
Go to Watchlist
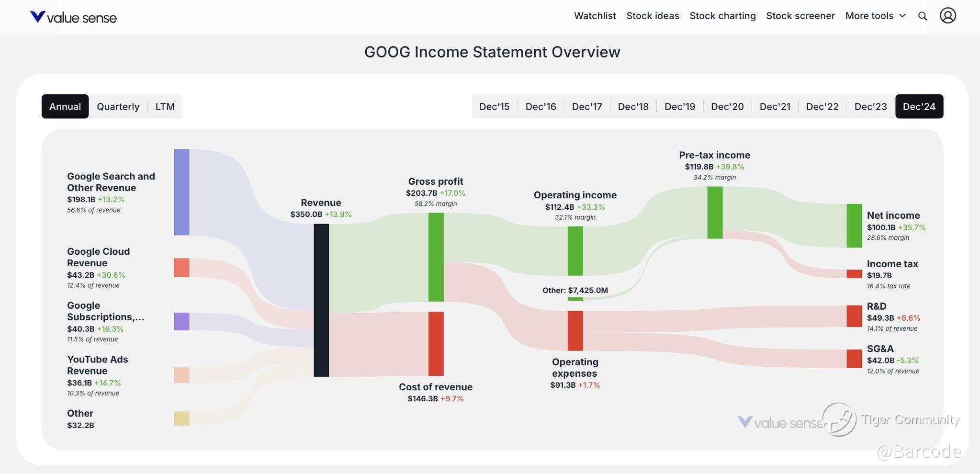coord(595,16)
